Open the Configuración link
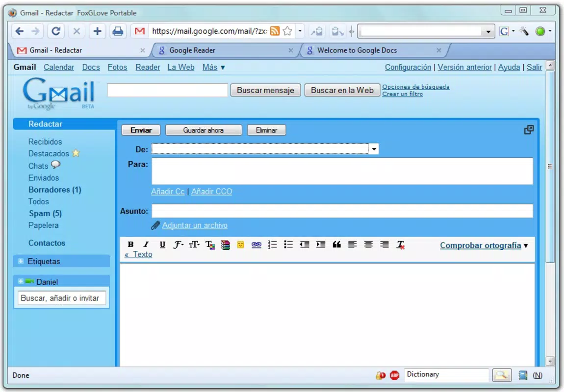This screenshot has height=392, width=564. coord(408,67)
